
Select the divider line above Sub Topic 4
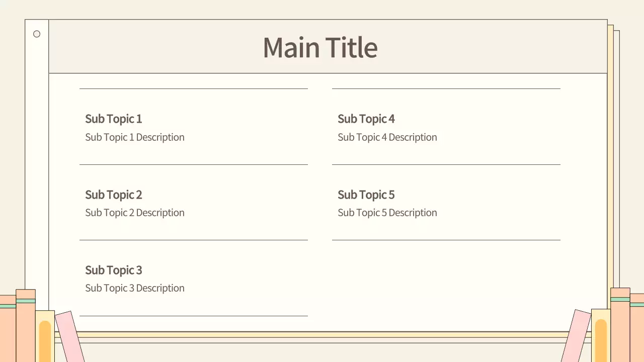pyautogui.click(x=446, y=88)
